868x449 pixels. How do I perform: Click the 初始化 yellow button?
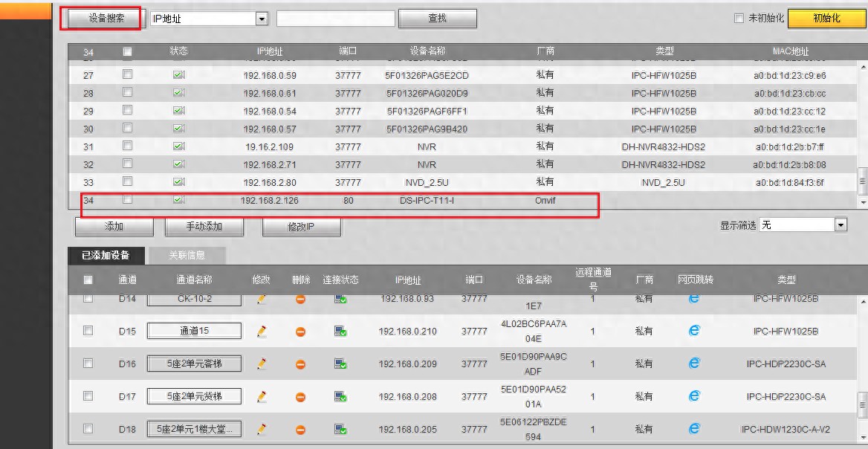coord(826,18)
